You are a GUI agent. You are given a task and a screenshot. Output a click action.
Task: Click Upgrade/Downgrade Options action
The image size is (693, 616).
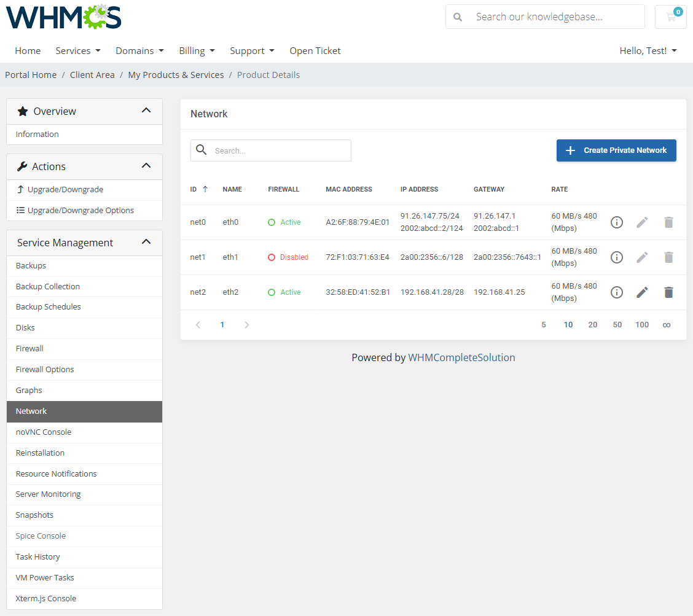coord(84,210)
